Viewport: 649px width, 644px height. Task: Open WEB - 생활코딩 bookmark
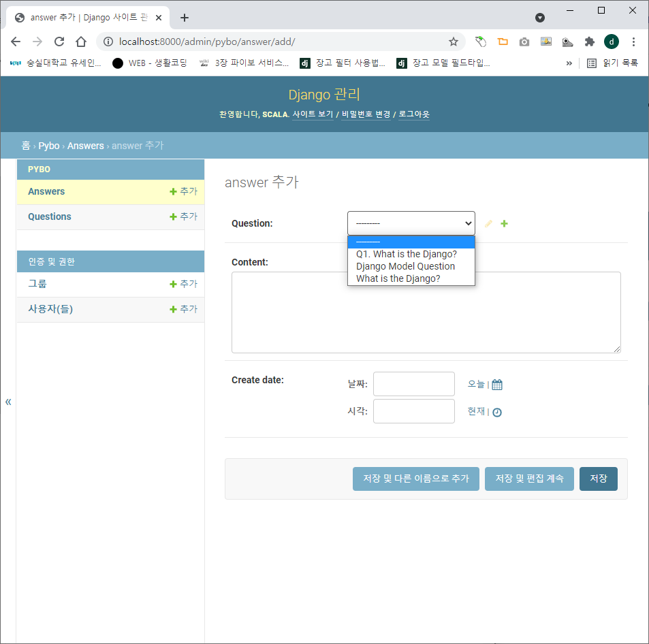coord(150,63)
